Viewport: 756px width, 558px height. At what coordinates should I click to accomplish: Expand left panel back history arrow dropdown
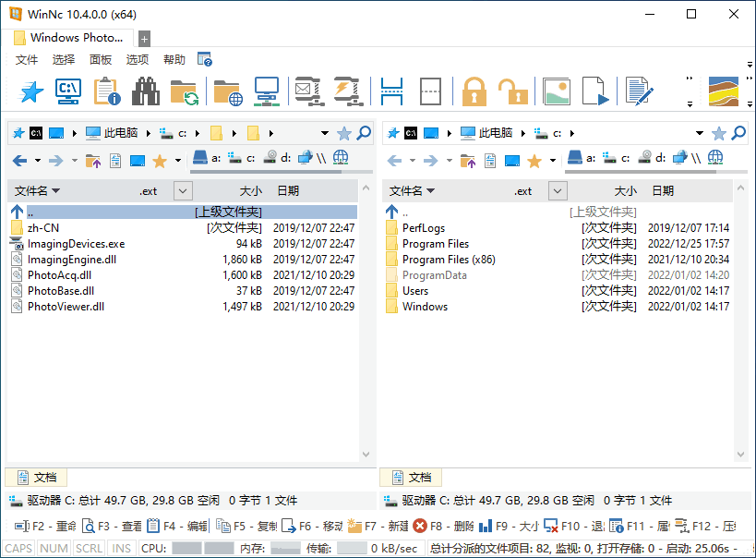(x=38, y=160)
